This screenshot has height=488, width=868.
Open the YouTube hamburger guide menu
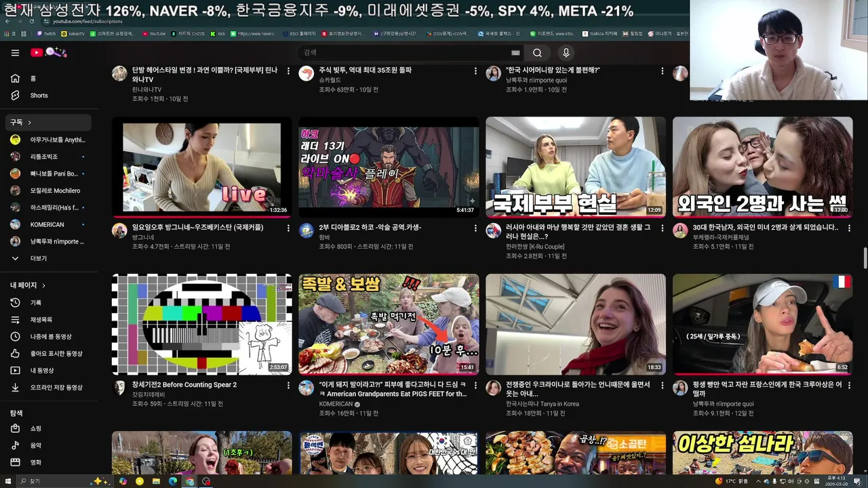click(15, 53)
